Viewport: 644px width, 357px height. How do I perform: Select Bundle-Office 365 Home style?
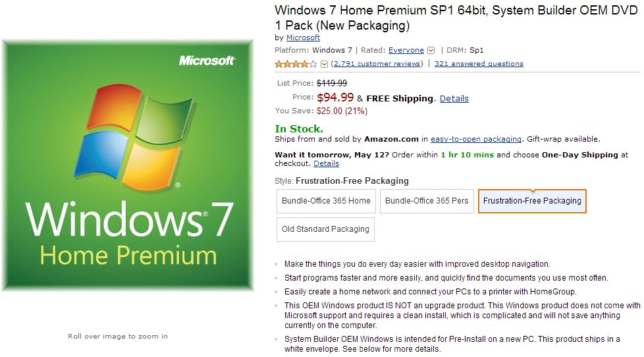coord(326,201)
